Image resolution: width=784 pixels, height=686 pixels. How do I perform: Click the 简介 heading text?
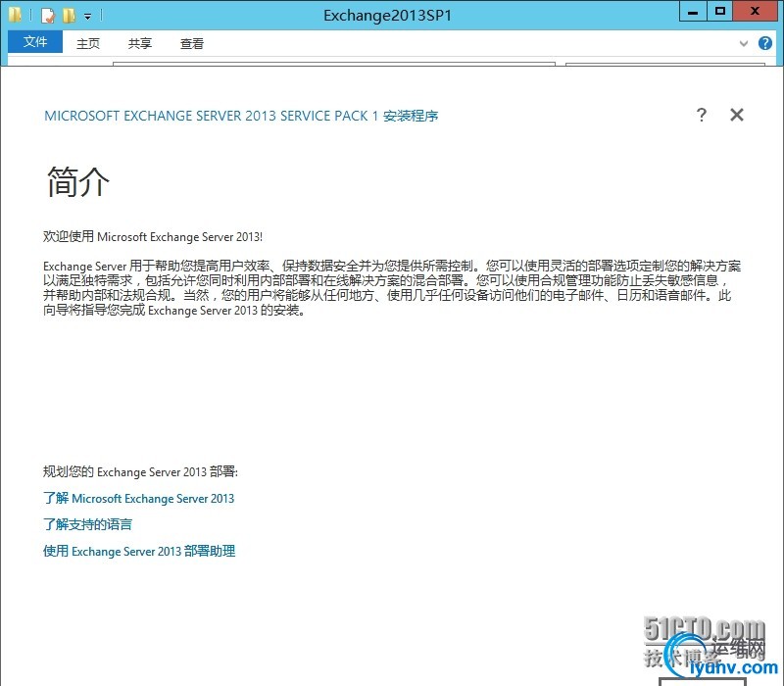click(78, 182)
